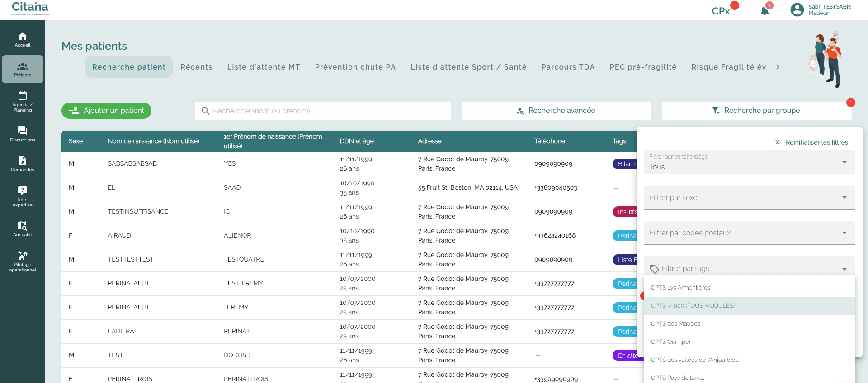Open the Sabri TESTSABRI profile avatar
The height and width of the screenshot is (383, 868).
[797, 10]
